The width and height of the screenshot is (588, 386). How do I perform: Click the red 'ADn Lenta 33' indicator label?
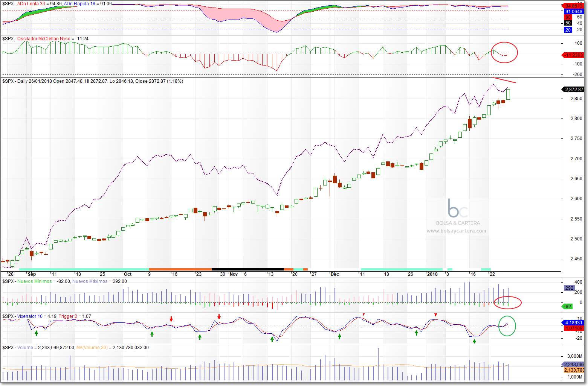click(31, 4)
